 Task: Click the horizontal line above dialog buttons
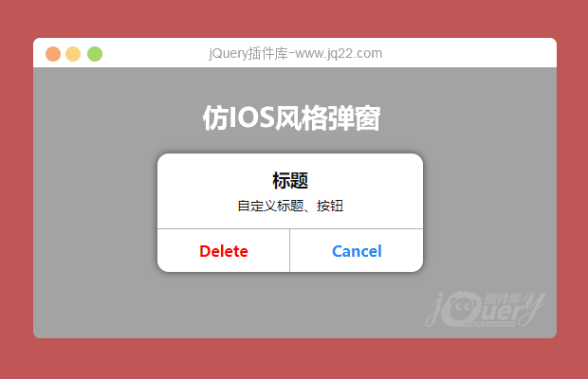point(290,229)
